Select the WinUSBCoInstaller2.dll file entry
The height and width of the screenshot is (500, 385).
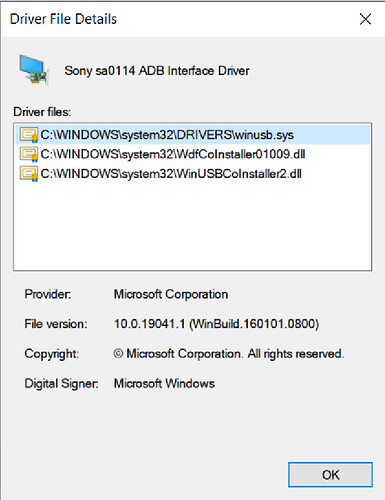coord(193,174)
